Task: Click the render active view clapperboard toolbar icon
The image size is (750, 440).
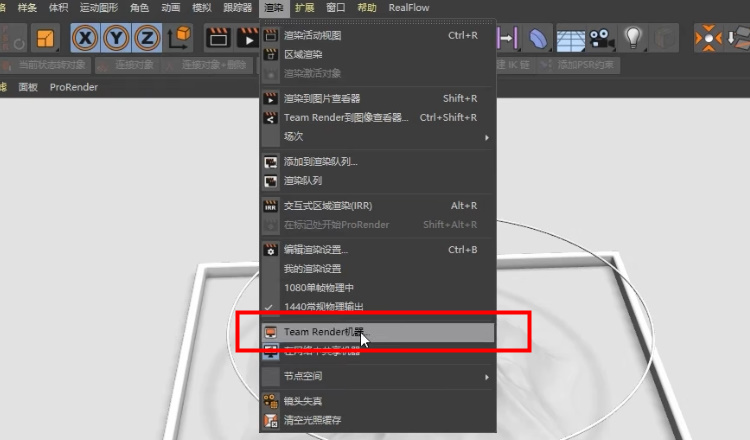Action: tap(218, 38)
